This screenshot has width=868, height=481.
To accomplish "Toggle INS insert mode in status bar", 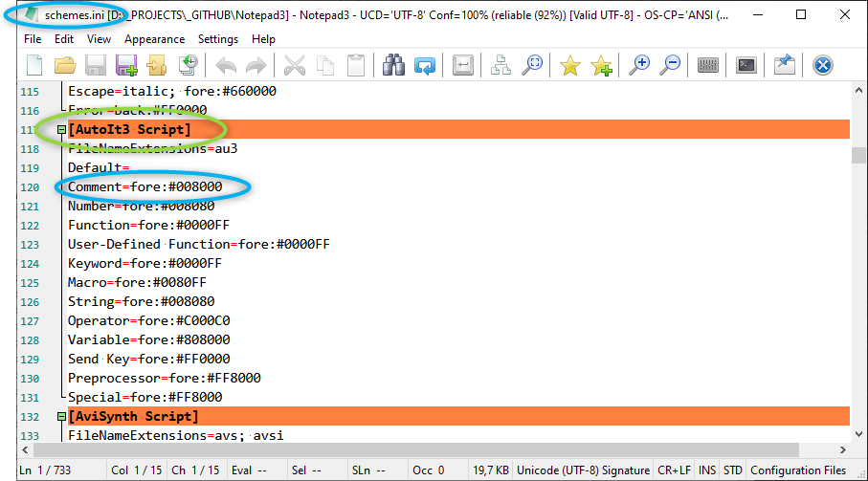I will tap(707, 470).
